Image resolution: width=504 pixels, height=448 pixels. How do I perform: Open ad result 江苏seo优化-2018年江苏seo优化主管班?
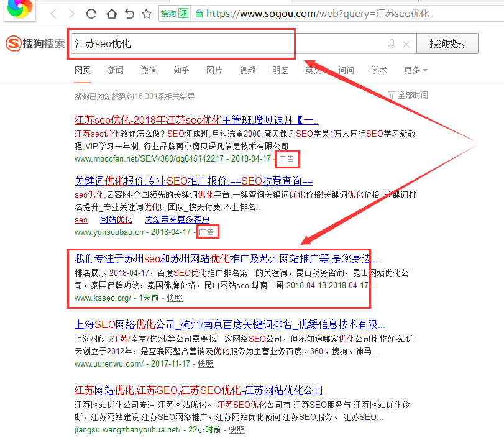coord(196,120)
